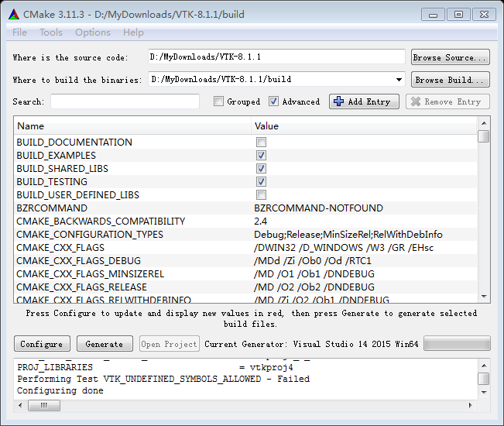
Task: Click output log scroll-down arrow
Action: click(x=484, y=392)
